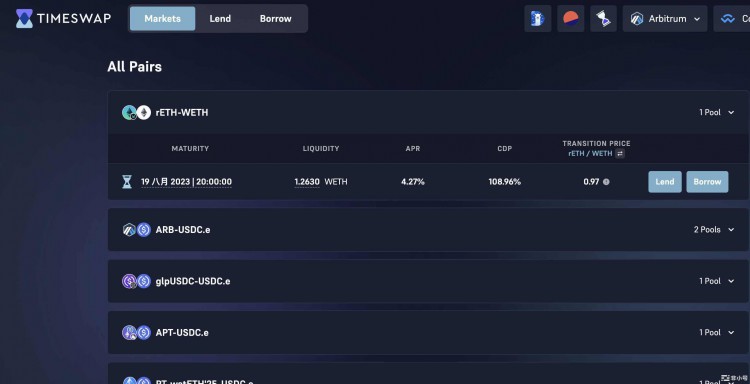This screenshot has width=750, height=384.
Task: Collapse the rETH-WETH 1 Pool chevron
Action: click(x=731, y=112)
